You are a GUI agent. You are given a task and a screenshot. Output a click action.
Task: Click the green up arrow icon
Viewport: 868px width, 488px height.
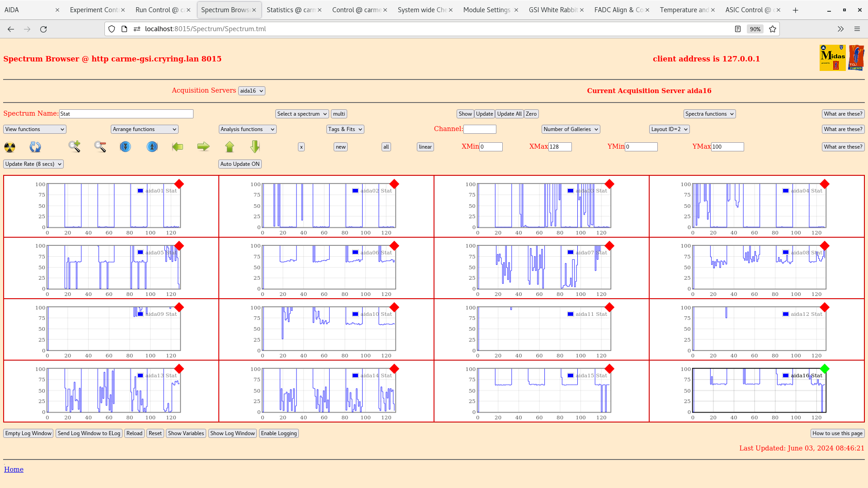[x=230, y=146]
